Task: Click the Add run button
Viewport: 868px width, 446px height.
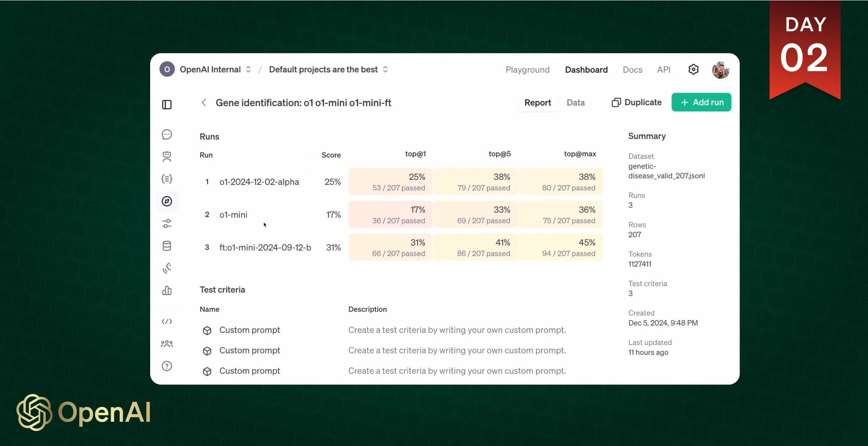Action: 701,102
